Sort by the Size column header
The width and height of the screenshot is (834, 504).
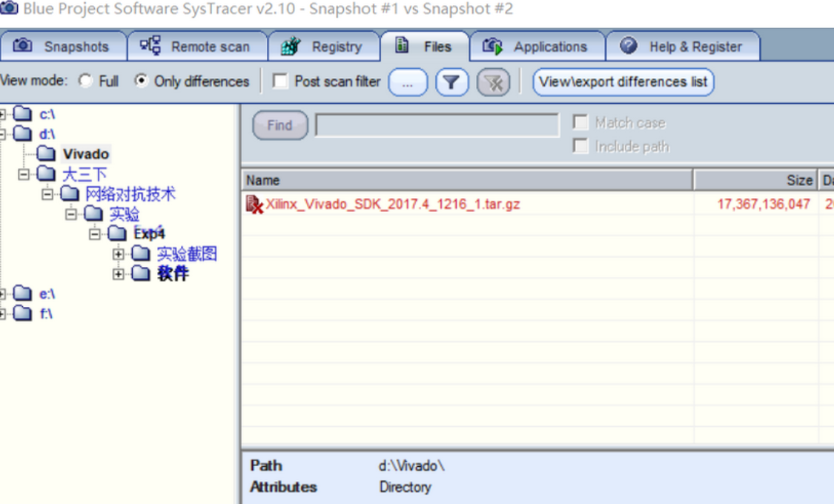755,180
